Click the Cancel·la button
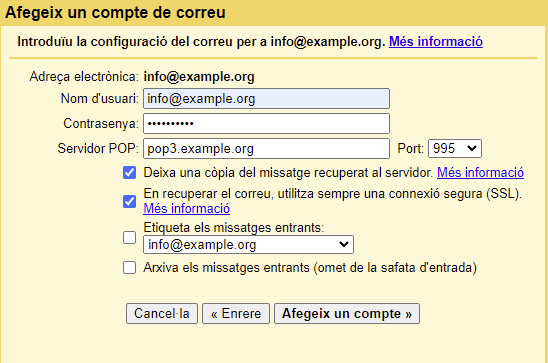Screen dimensions: 548x363 162,313
